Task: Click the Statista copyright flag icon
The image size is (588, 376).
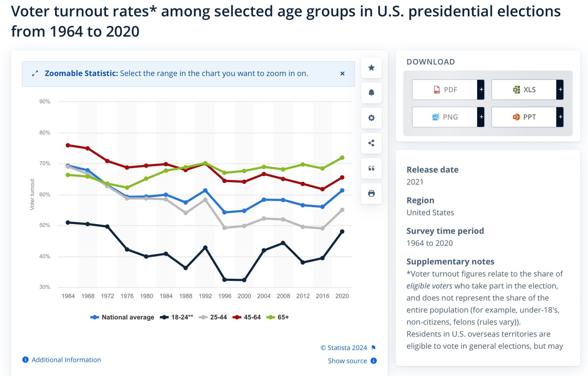Action: pos(374,348)
